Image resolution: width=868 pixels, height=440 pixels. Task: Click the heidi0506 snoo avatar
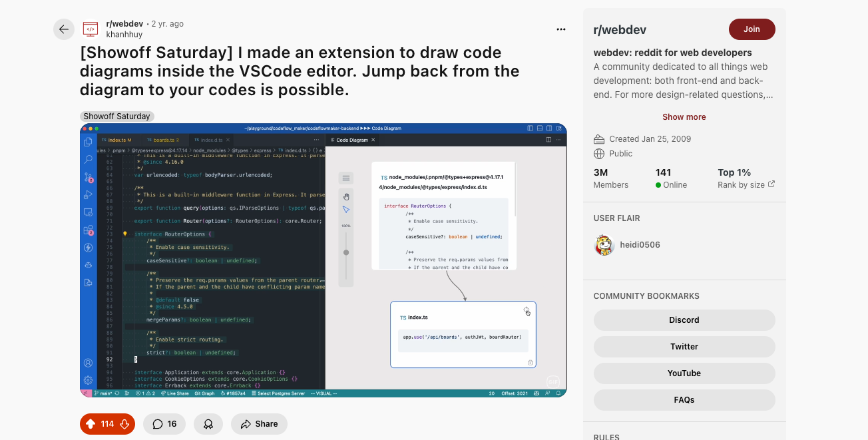[x=604, y=245]
